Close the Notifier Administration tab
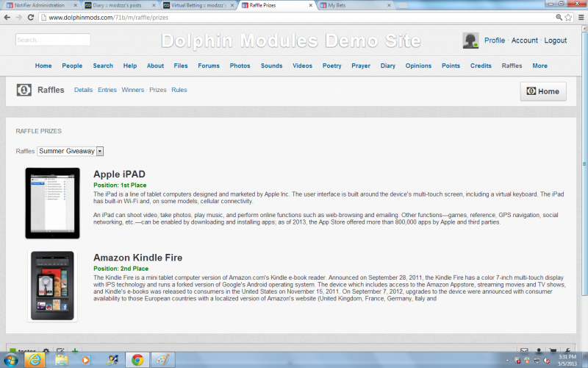This screenshot has width=588, height=368. (76, 5)
